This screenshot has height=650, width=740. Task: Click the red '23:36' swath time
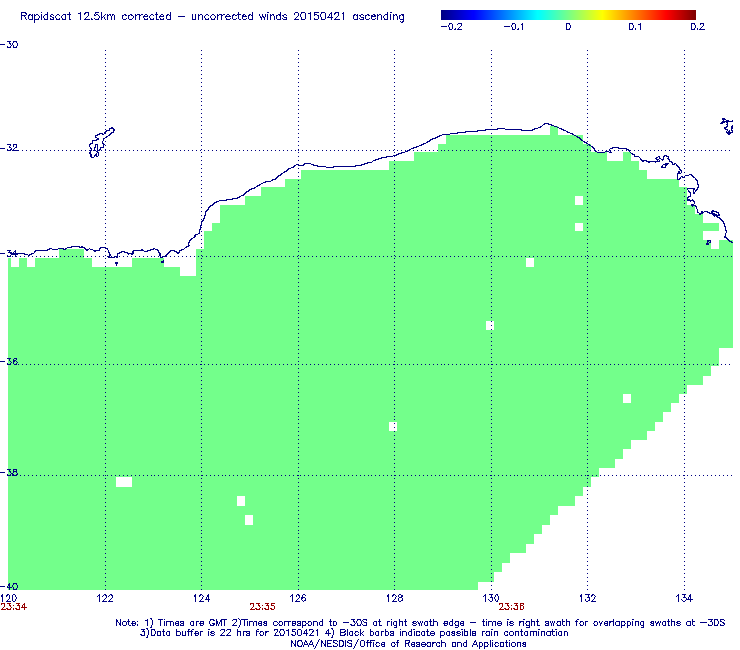pyautogui.click(x=512, y=607)
